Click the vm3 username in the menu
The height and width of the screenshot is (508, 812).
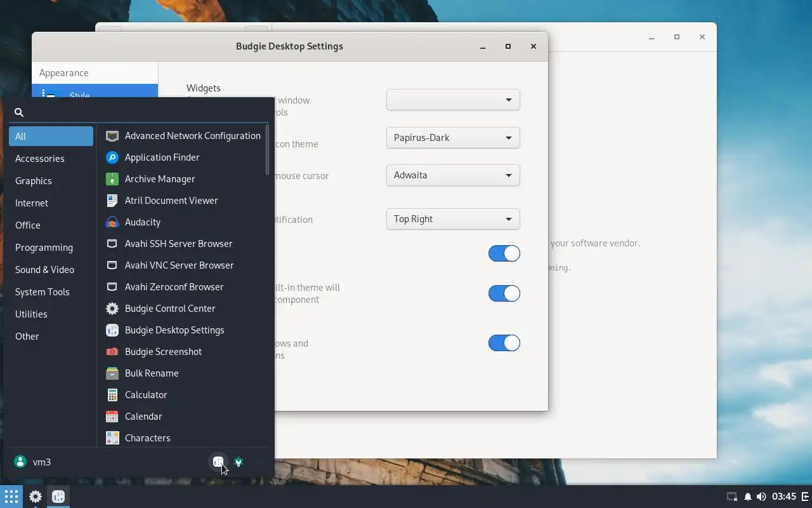[x=42, y=462]
